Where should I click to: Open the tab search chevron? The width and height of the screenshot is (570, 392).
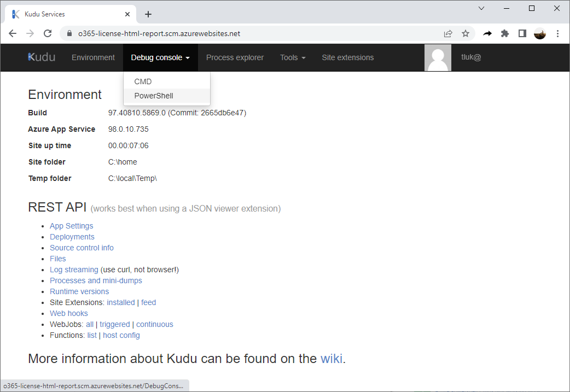click(x=481, y=8)
